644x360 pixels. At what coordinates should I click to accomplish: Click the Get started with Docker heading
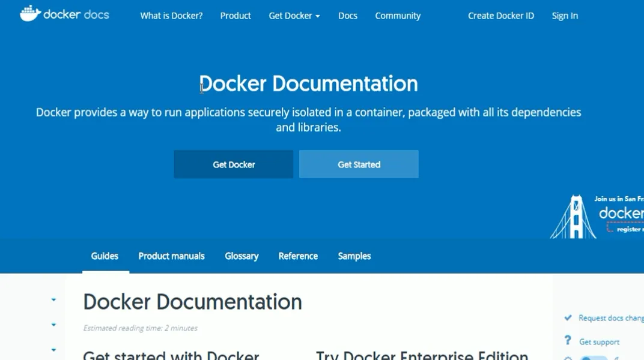pyautogui.click(x=171, y=355)
